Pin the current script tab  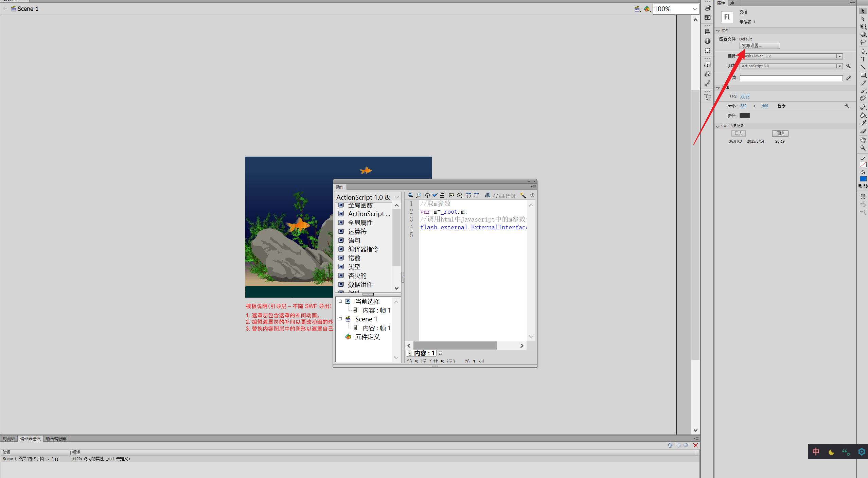(x=440, y=353)
